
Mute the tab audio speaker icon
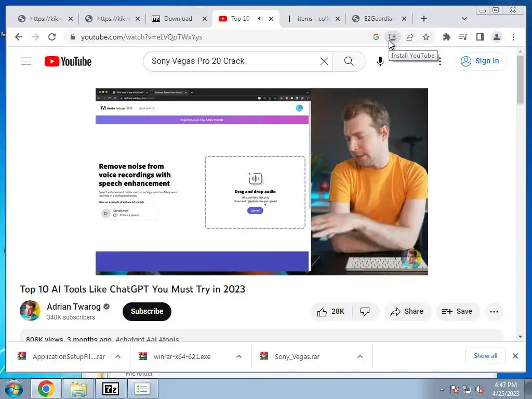pyautogui.click(x=260, y=19)
